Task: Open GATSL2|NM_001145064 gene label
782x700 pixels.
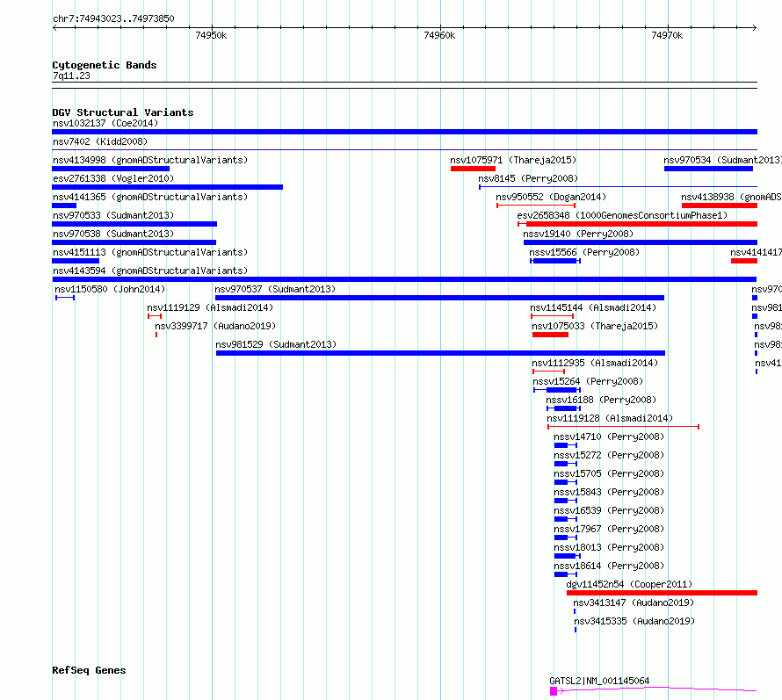Action: [599, 681]
